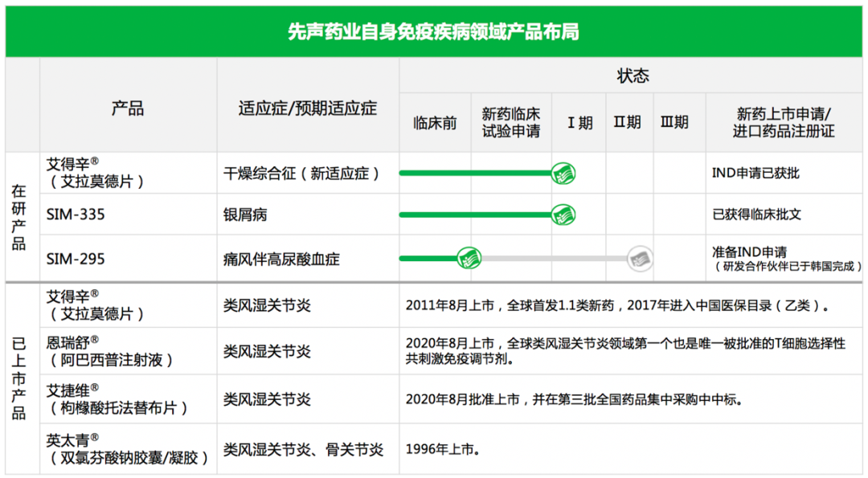Click 类风湿关节炎、骨关节炎 indication cell

303,449
